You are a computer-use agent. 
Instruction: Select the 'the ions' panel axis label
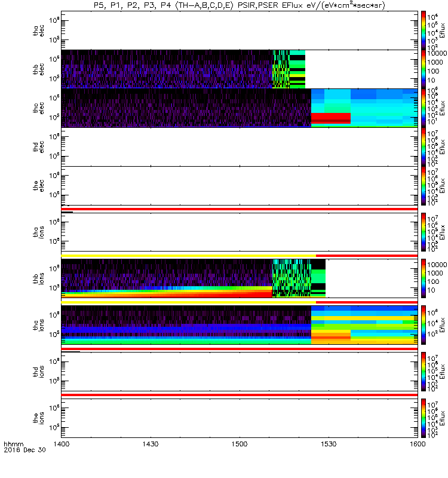pyautogui.click(x=39, y=418)
